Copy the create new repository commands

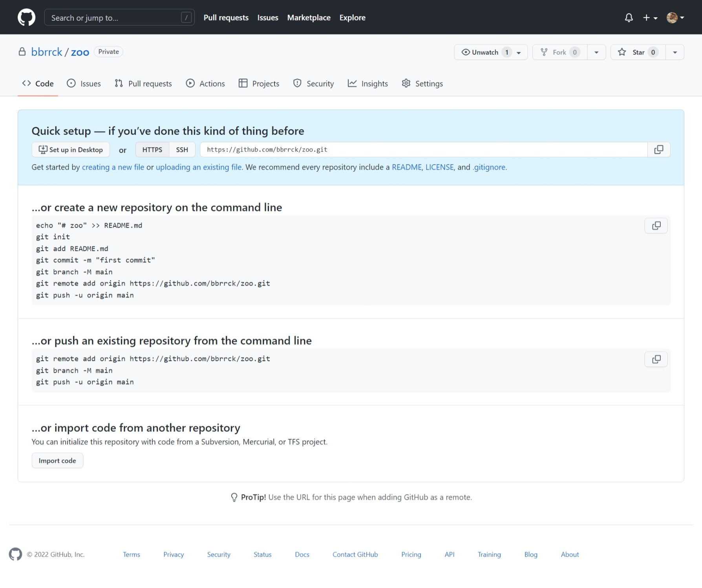tap(656, 226)
